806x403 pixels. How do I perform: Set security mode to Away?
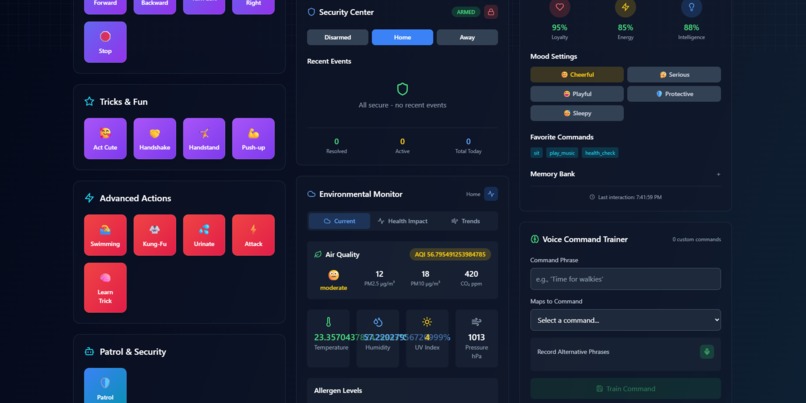click(x=467, y=37)
